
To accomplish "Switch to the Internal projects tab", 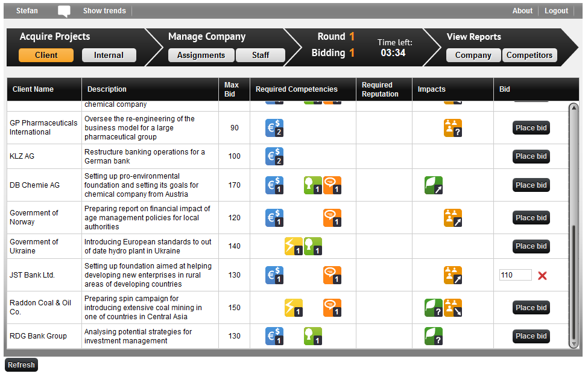I will point(109,56).
